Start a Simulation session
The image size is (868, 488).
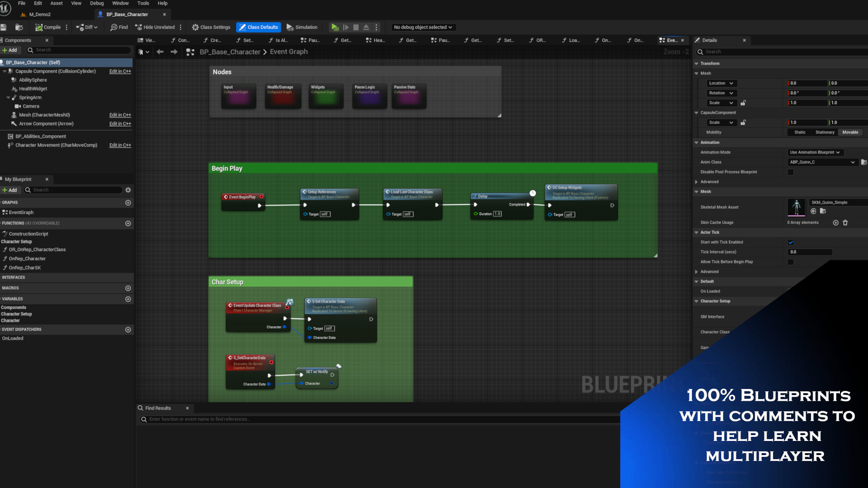[x=302, y=27]
